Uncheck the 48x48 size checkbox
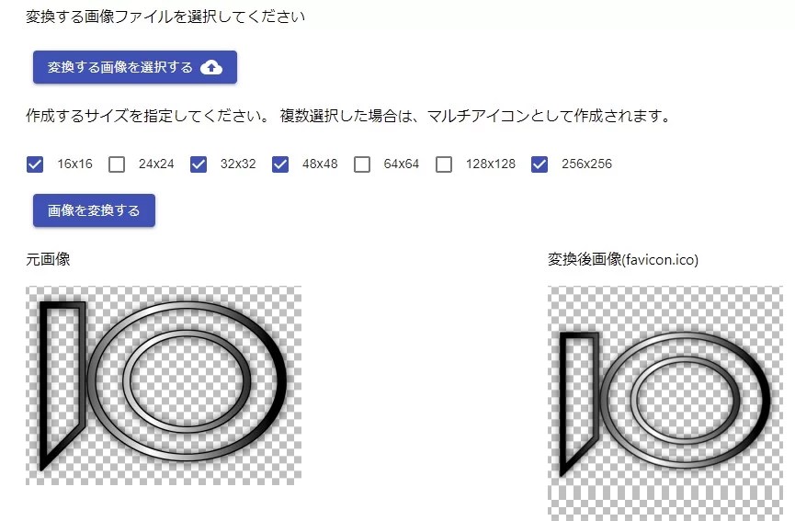 [280, 164]
